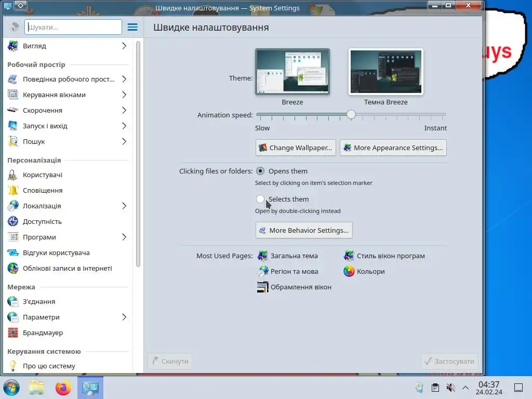
Task: Open the hamburger menu beside search
Action: click(x=132, y=27)
